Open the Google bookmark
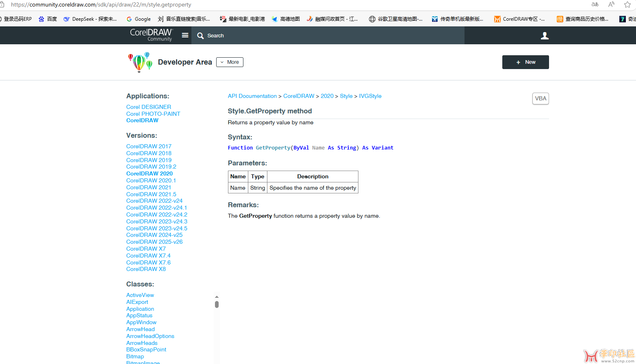This screenshot has width=636, height=364. (139, 19)
